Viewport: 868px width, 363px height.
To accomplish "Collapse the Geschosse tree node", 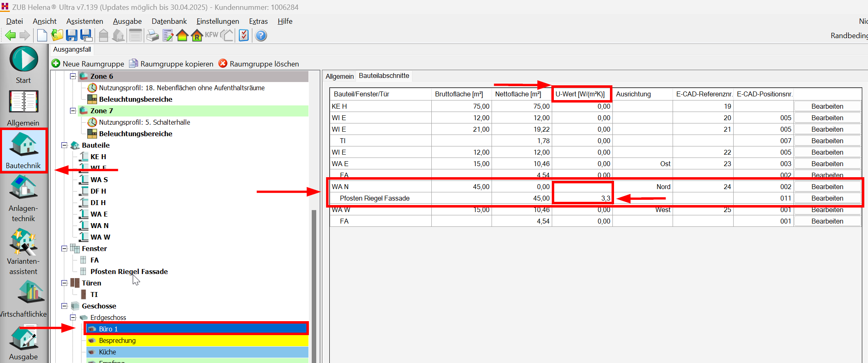I will pyautogui.click(x=64, y=306).
